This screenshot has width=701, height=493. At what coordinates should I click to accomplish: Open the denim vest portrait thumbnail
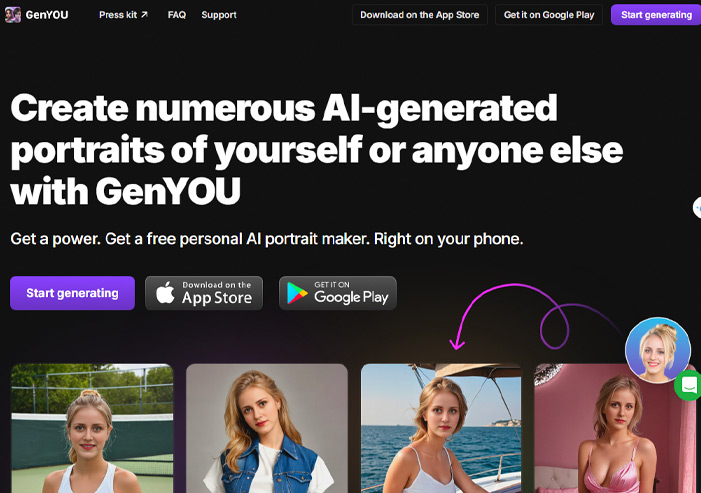tap(267, 428)
